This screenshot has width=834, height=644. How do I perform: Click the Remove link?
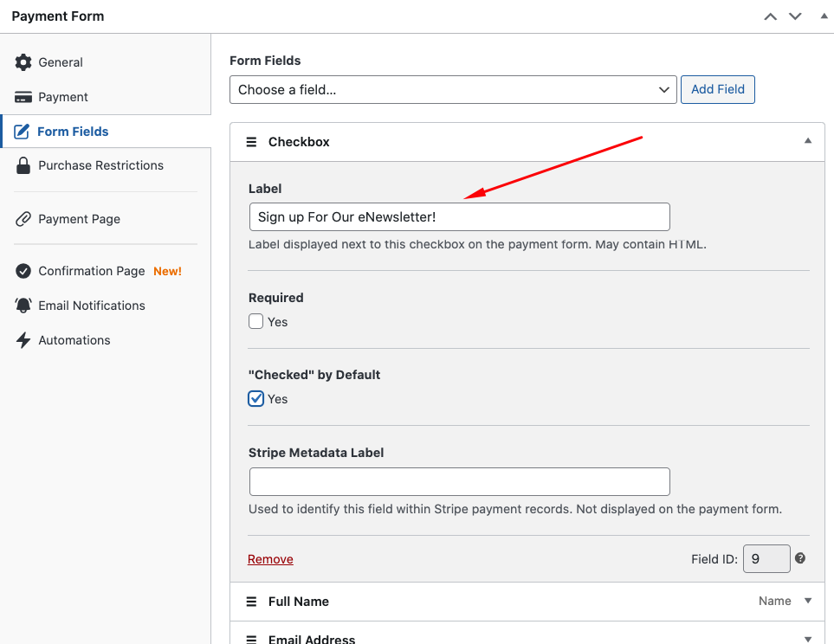270,559
